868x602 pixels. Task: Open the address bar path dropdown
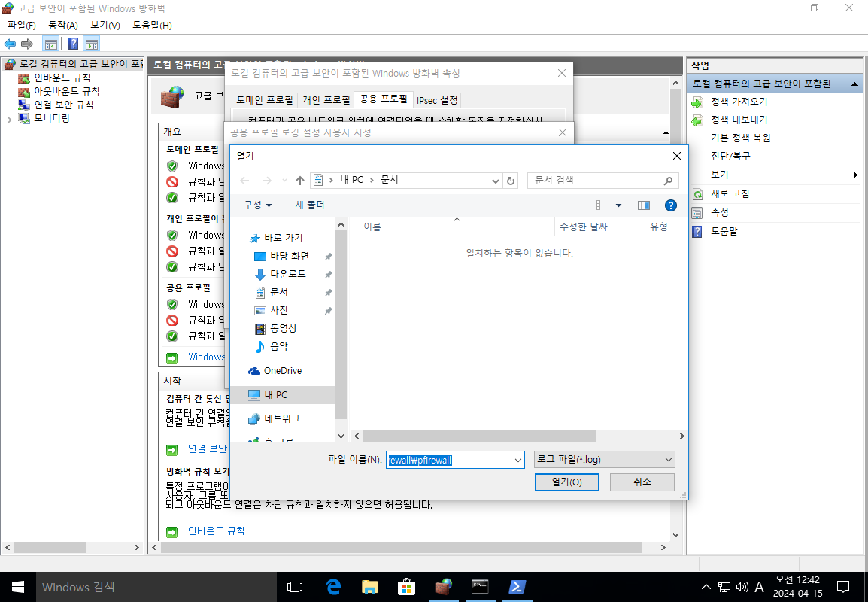coord(496,181)
